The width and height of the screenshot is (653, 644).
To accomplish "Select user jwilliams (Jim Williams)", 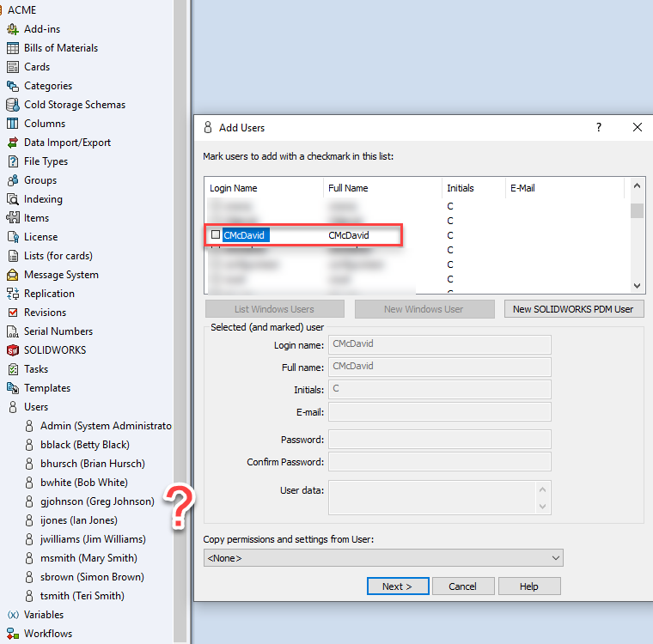I will [x=93, y=539].
